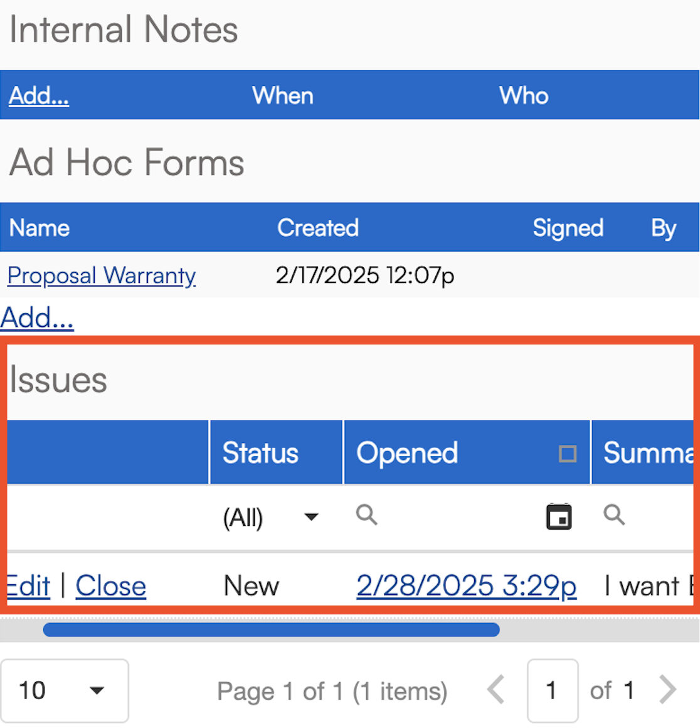Click the horizontal scrollbar thumb
Image resolution: width=700 pixels, height=728 pixels.
(x=271, y=629)
